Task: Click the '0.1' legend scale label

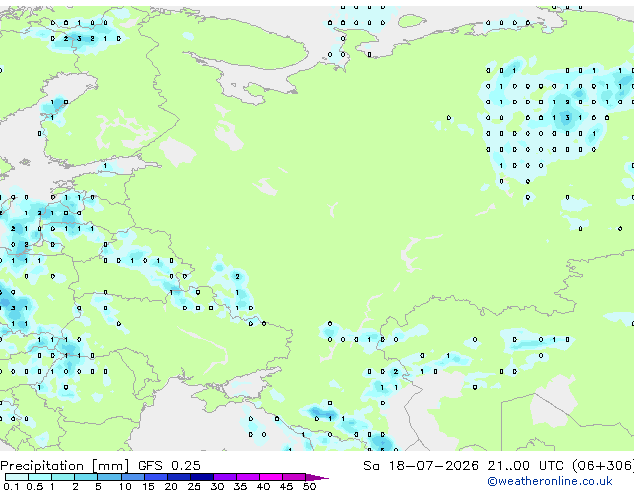Action: pyautogui.click(x=11, y=486)
